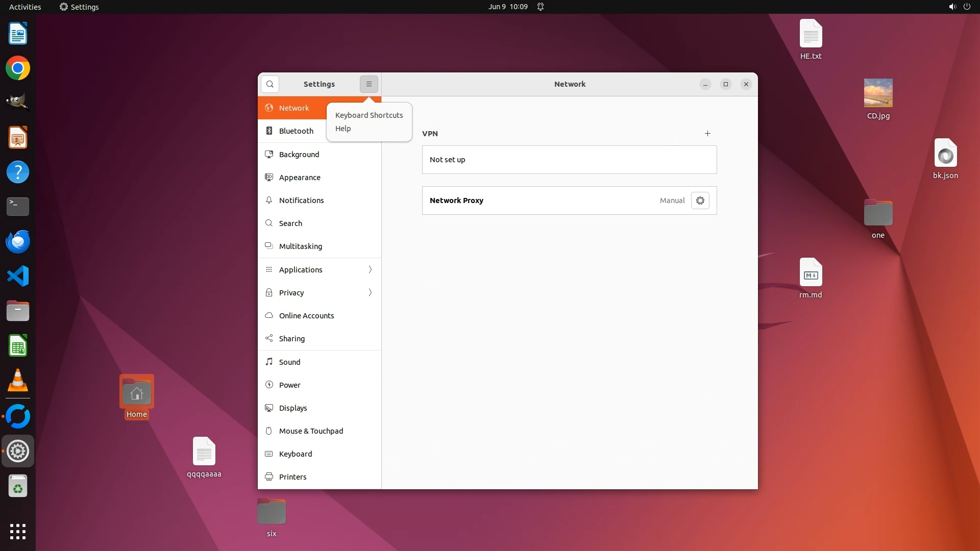Viewport: 980px width, 551px height.
Task: Go to Printers settings
Action: [x=292, y=477]
